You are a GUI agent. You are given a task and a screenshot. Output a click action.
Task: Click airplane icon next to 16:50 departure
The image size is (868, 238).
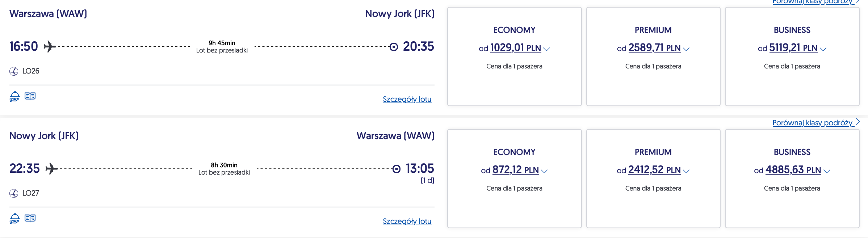click(x=50, y=47)
